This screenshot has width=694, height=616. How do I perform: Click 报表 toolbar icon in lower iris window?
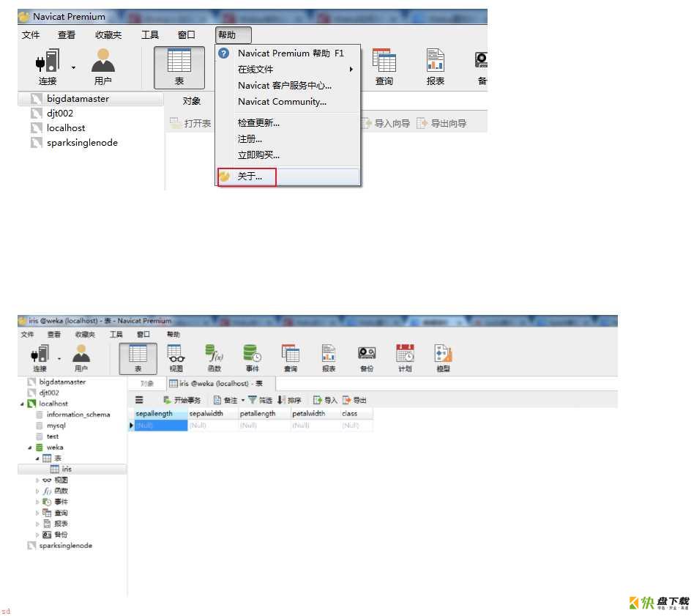pyautogui.click(x=329, y=355)
